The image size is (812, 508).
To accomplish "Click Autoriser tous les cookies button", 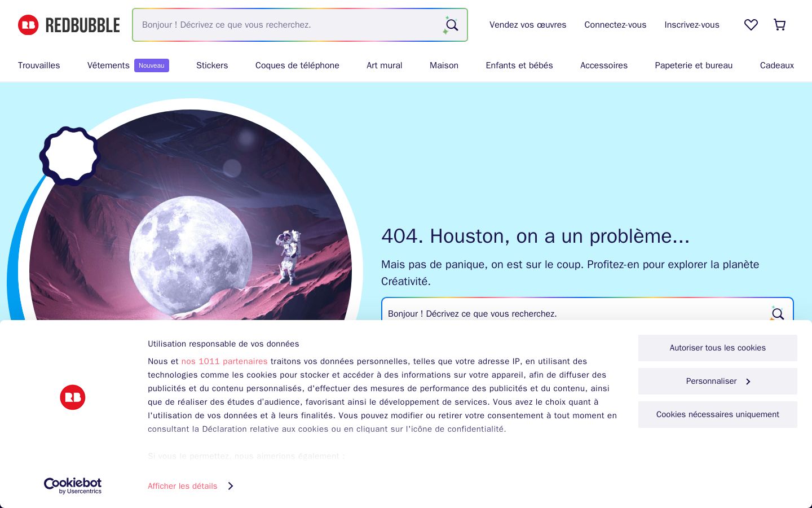I will pos(718,348).
